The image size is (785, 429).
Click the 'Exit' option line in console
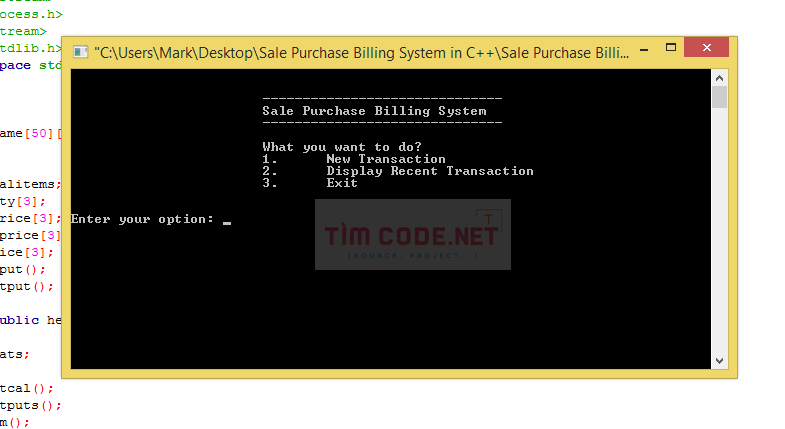[310, 183]
